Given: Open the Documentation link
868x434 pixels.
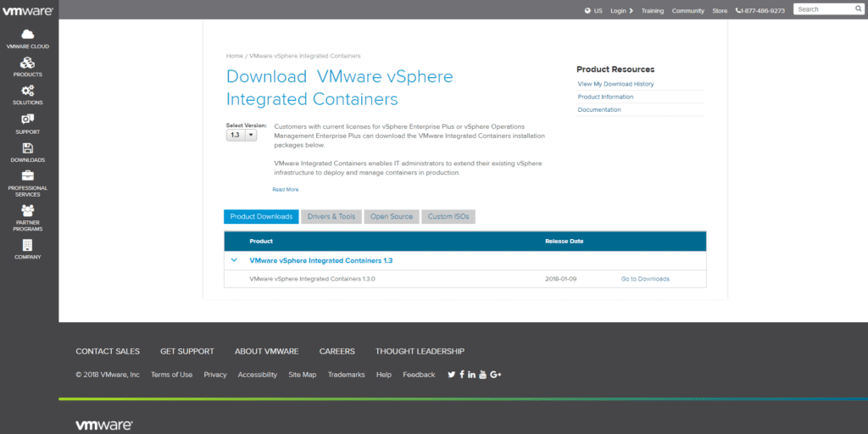Looking at the screenshot, I should 599,109.
